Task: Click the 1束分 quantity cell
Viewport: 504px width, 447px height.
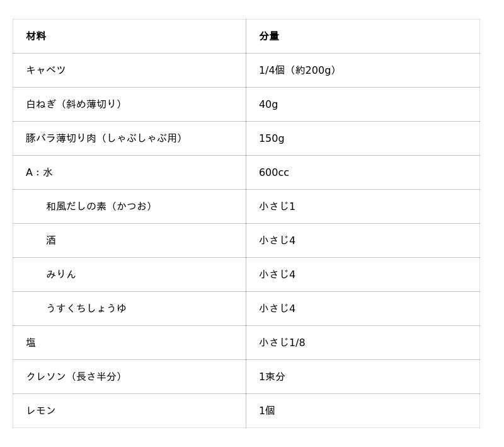Action: [x=272, y=377]
